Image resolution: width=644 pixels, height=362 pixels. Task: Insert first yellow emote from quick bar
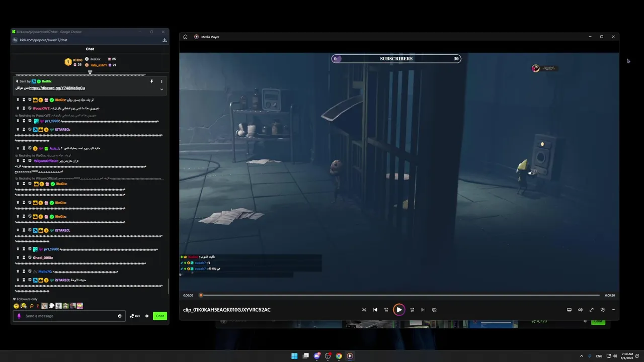(17, 306)
